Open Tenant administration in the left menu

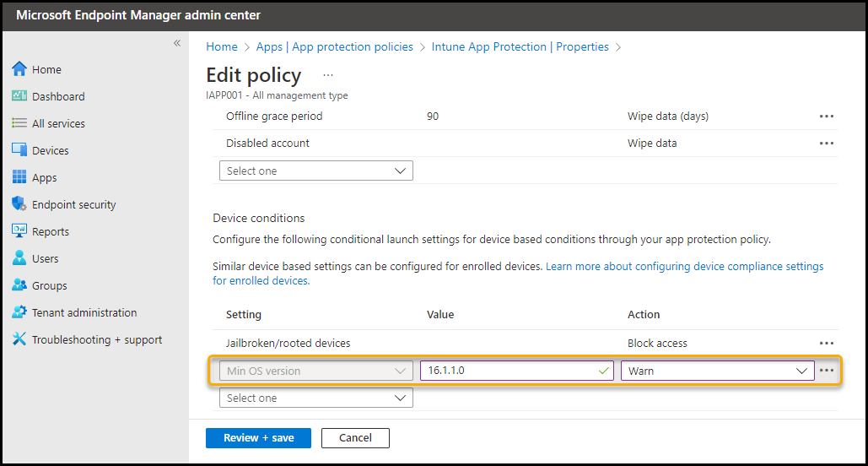tap(84, 312)
